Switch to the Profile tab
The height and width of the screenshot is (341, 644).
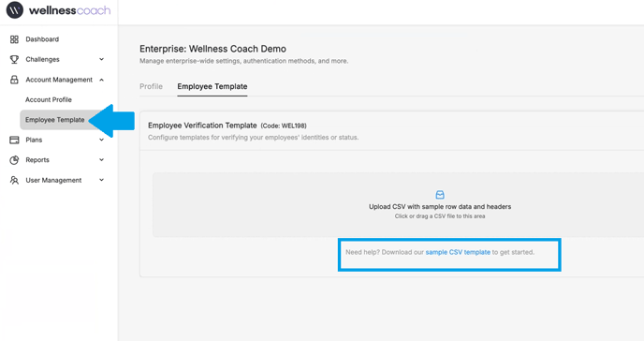coord(151,87)
